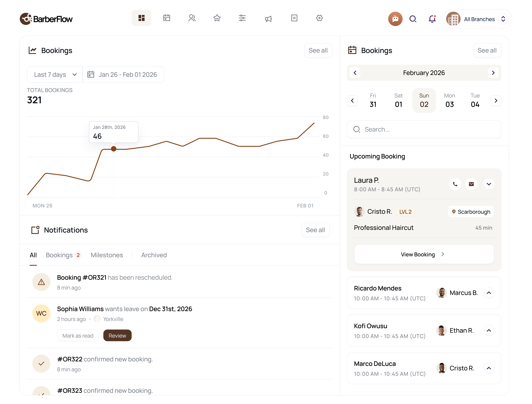Review Sophia Williams' leave request

(x=117, y=335)
